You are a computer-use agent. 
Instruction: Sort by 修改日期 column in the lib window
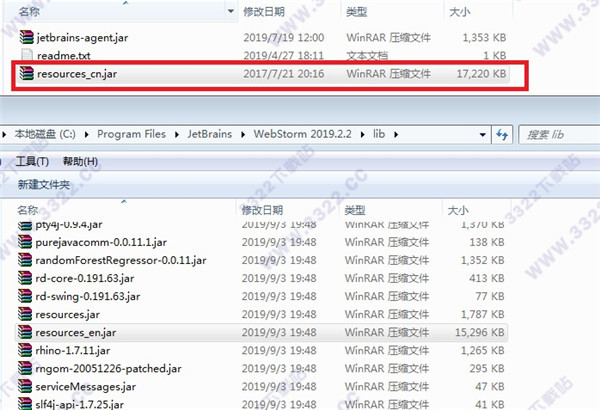[262, 210]
